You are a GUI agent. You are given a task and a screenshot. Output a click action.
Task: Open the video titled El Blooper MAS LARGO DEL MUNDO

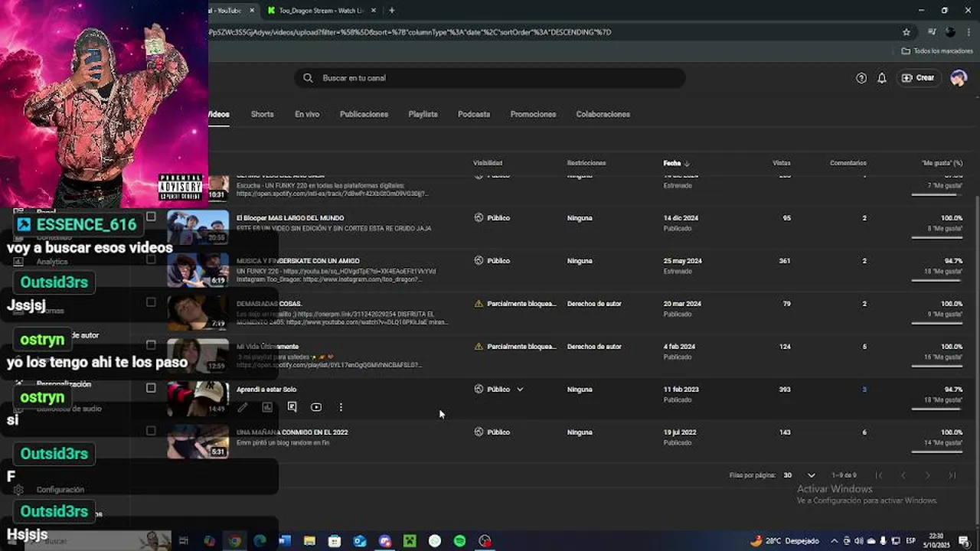290,218
